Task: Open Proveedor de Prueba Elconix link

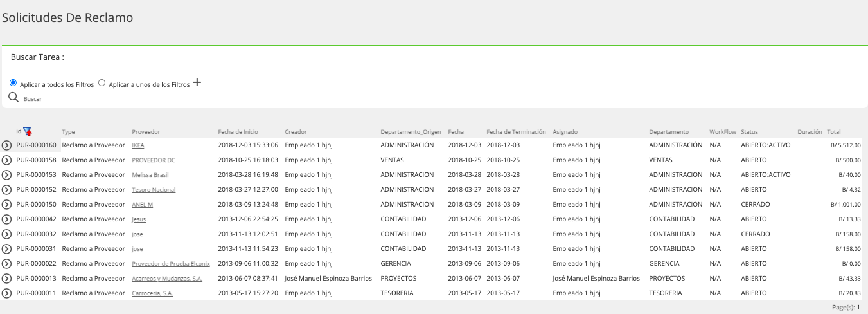Action: (171, 264)
